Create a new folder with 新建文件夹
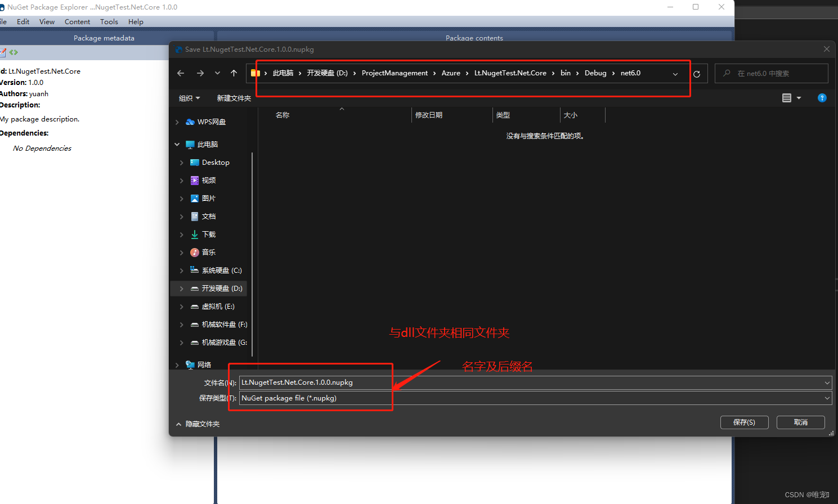The height and width of the screenshot is (504, 838). [x=234, y=98]
